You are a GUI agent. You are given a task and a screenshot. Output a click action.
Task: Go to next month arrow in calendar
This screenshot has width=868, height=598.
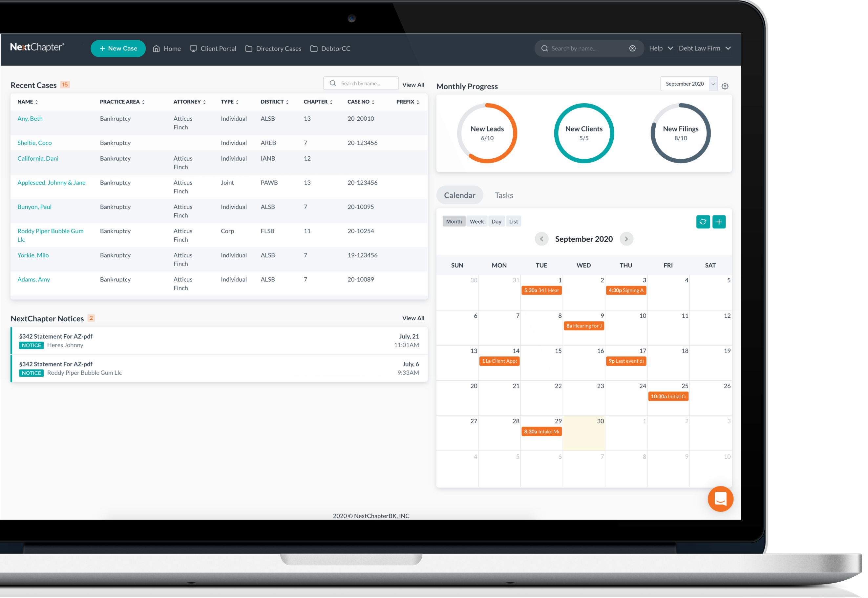point(626,239)
